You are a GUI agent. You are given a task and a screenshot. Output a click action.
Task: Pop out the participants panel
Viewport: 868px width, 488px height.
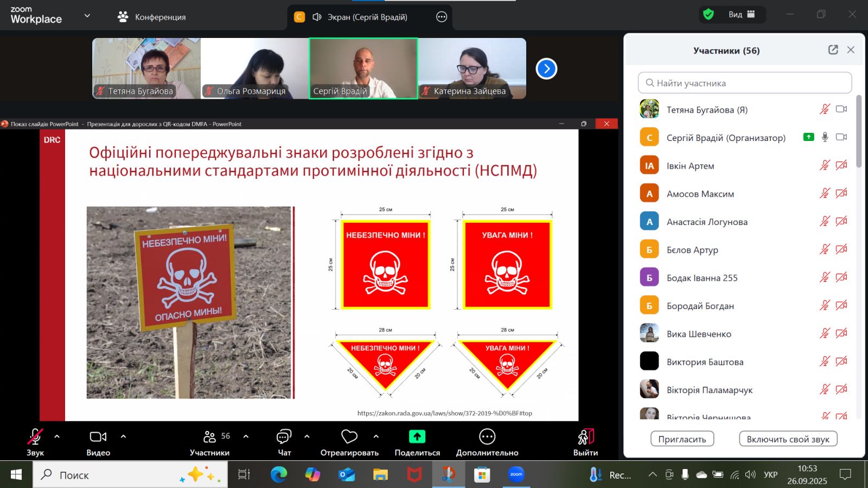click(x=833, y=50)
